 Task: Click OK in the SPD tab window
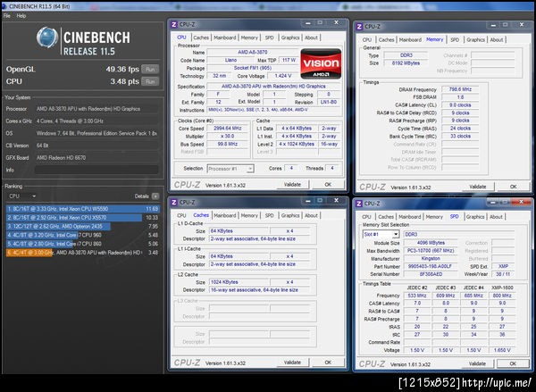pyautogui.click(x=513, y=363)
